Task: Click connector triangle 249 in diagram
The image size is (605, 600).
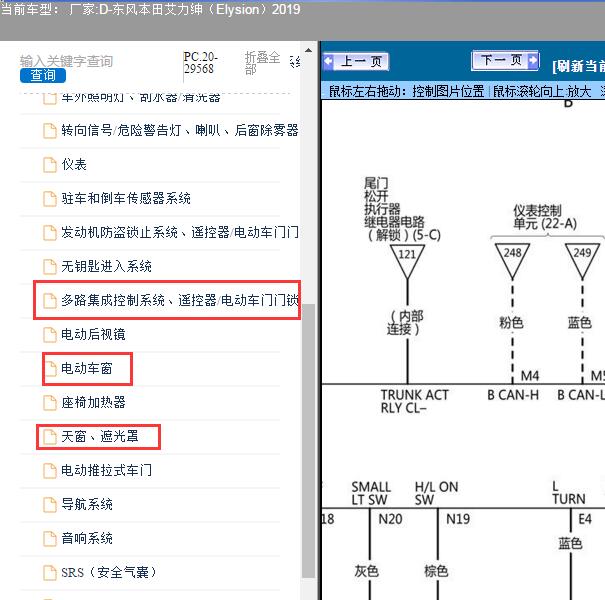Action: [x=582, y=259]
